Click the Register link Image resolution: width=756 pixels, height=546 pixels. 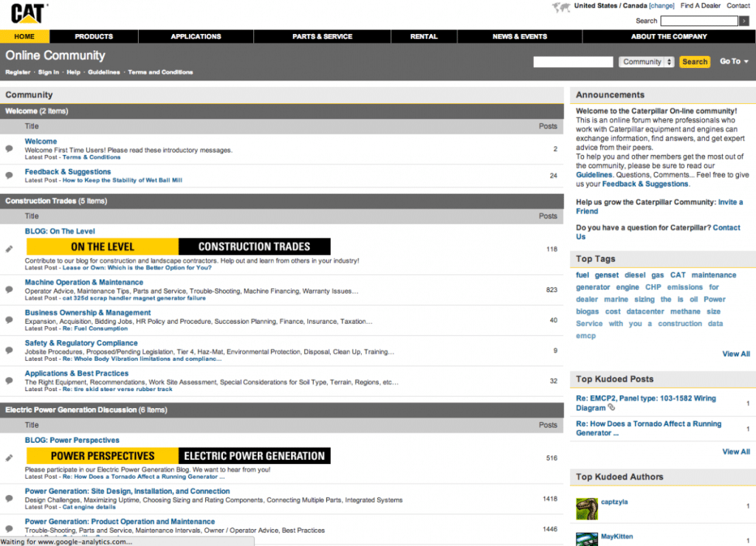coord(18,72)
